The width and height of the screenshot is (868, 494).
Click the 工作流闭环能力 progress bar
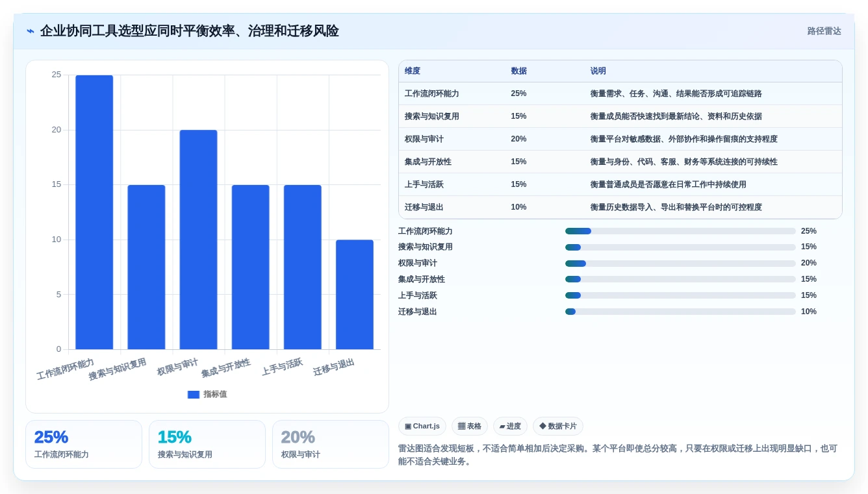click(680, 231)
